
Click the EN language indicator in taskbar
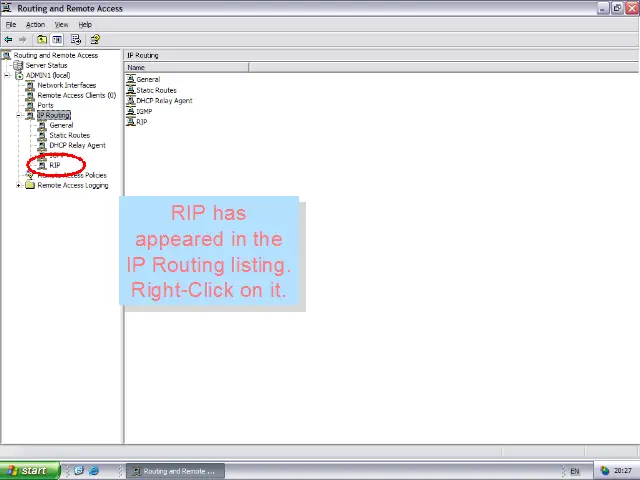(x=575, y=471)
